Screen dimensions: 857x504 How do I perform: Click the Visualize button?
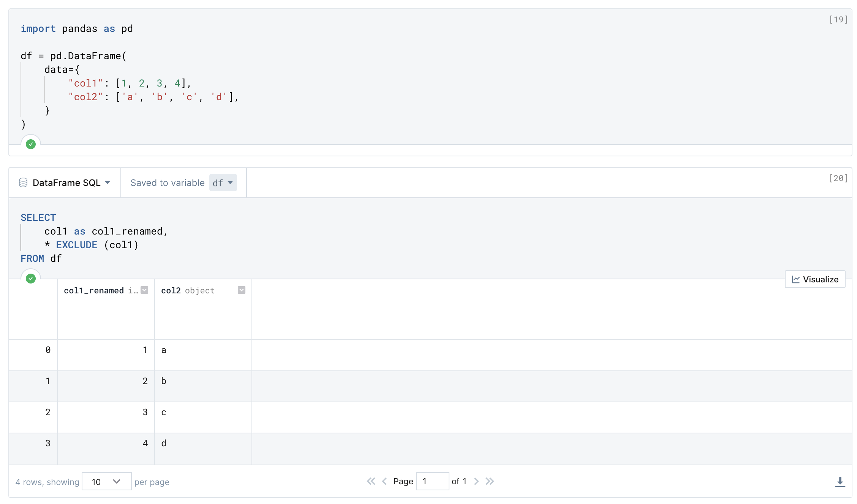815,279
